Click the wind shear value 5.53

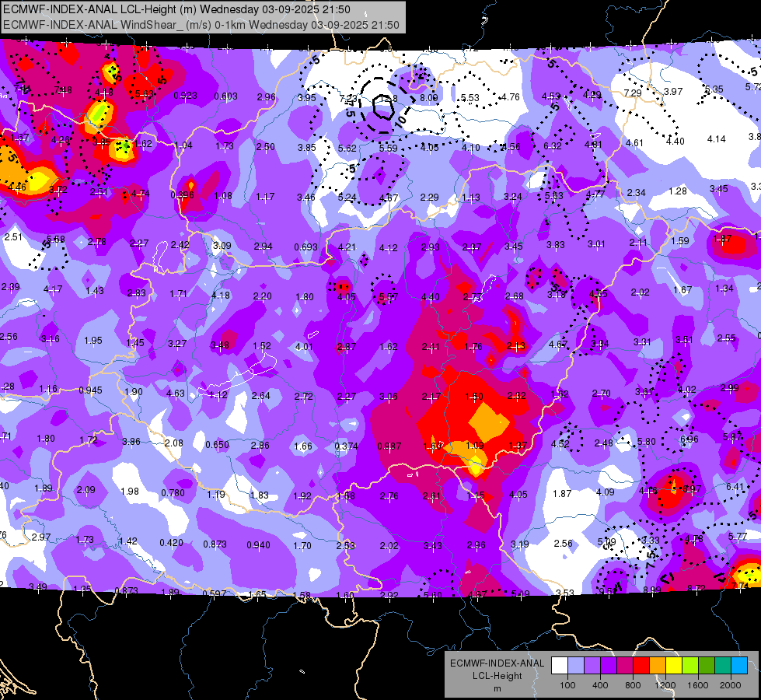(x=470, y=98)
